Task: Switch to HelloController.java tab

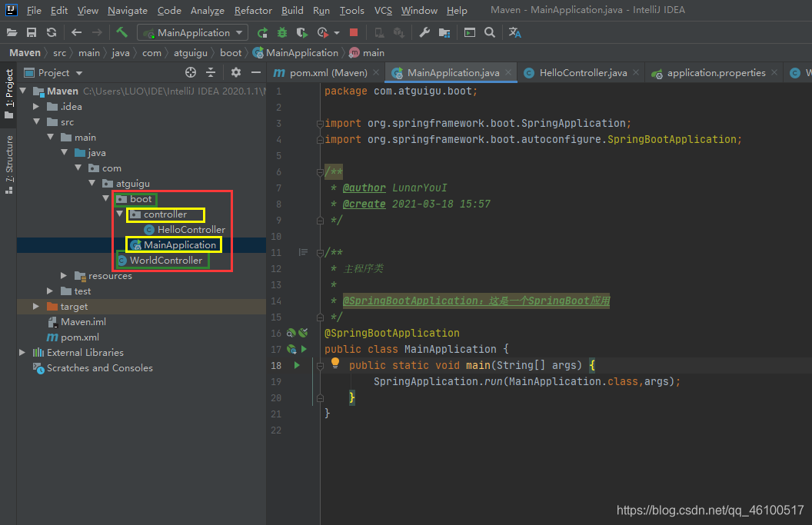Action: tap(581, 73)
